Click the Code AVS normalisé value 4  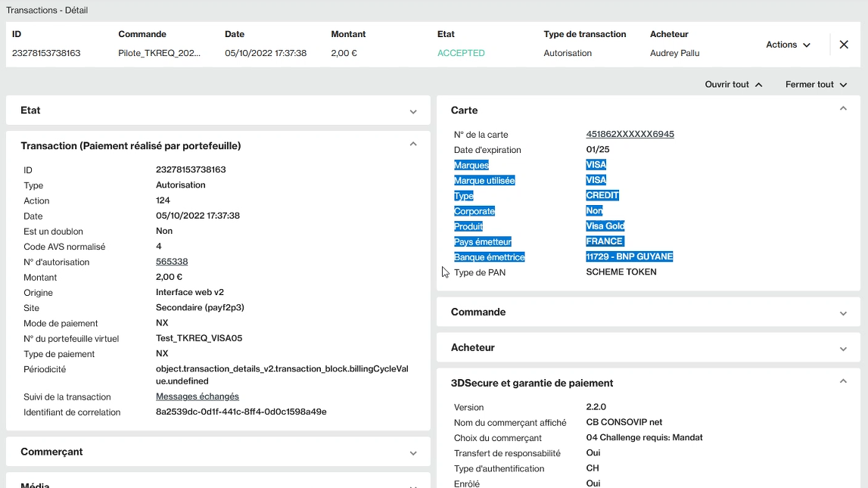tap(158, 246)
